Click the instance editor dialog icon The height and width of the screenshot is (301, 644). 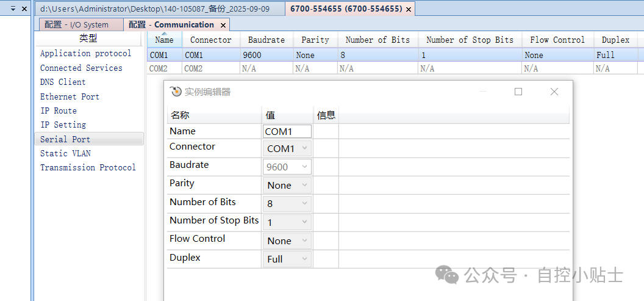point(176,92)
